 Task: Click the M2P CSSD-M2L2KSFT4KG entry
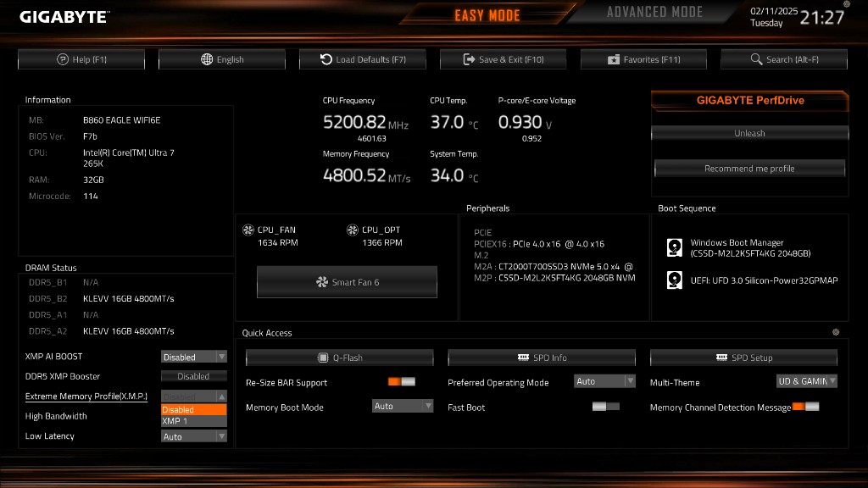coord(554,278)
